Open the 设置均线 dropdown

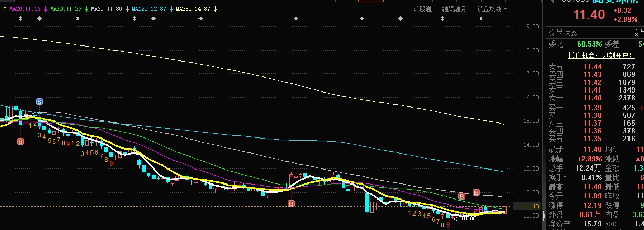(492, 9)
